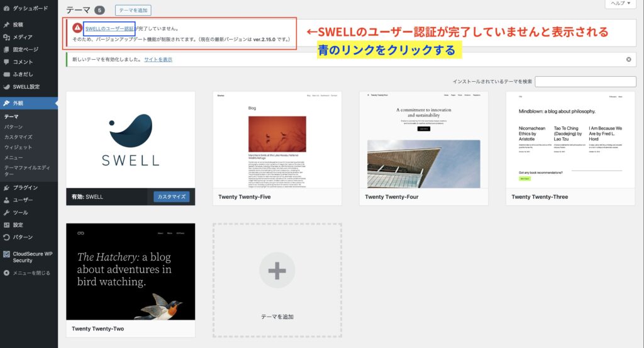The height and width of the screenshot is (348, 644).
Task: Click the Dashboard gauge icon in sidebar
Action: 6,9
